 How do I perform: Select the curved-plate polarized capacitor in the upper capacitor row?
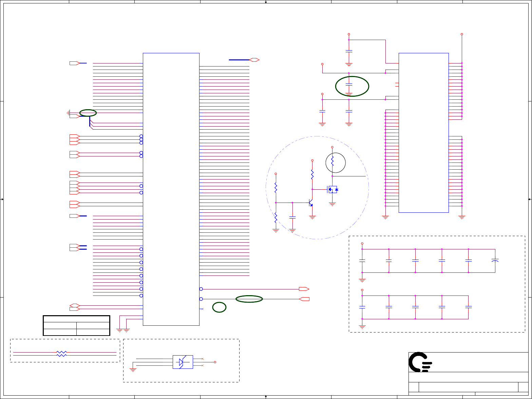(x=495, y=261)
